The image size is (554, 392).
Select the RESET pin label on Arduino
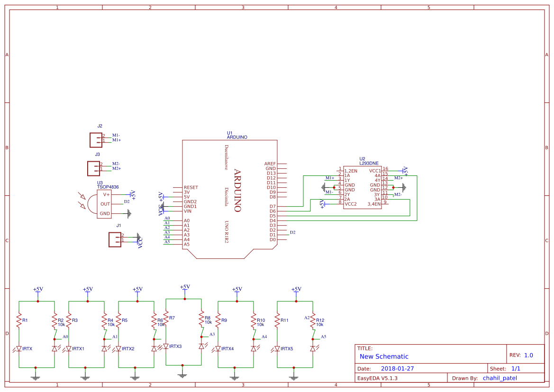[x=191, y=188]
